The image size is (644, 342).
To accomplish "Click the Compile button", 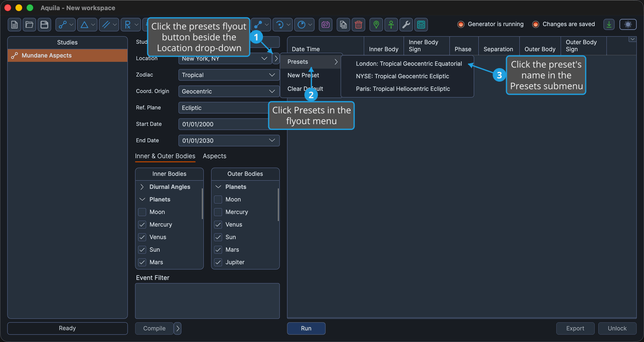I will pos(154,328).
